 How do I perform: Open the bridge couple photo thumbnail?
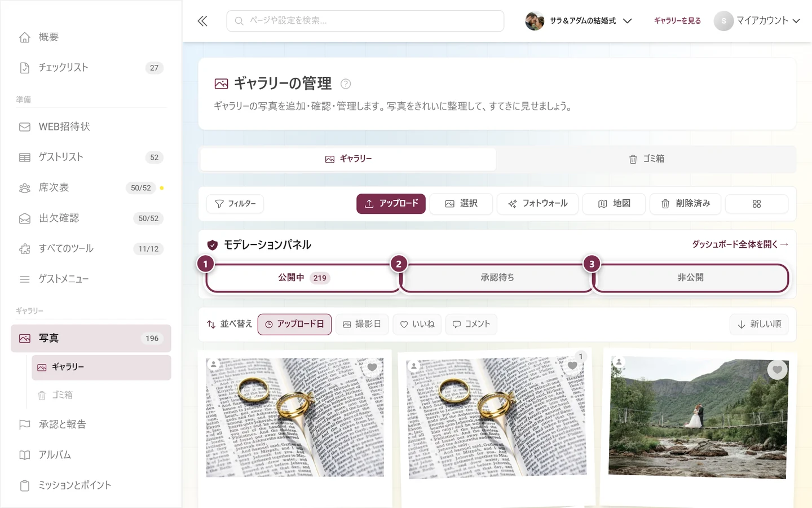coord(698,418)
